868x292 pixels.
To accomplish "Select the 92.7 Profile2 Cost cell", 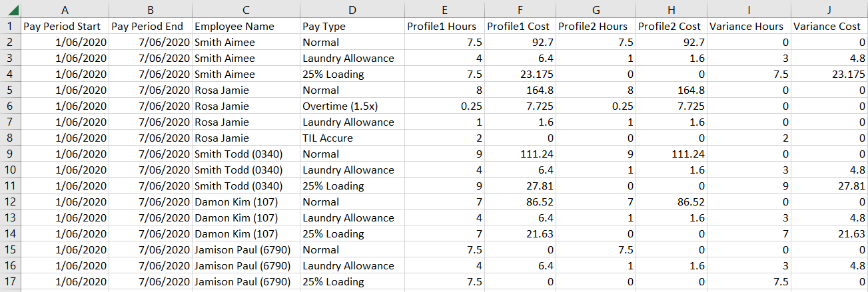I will click(x=671, y=43).
